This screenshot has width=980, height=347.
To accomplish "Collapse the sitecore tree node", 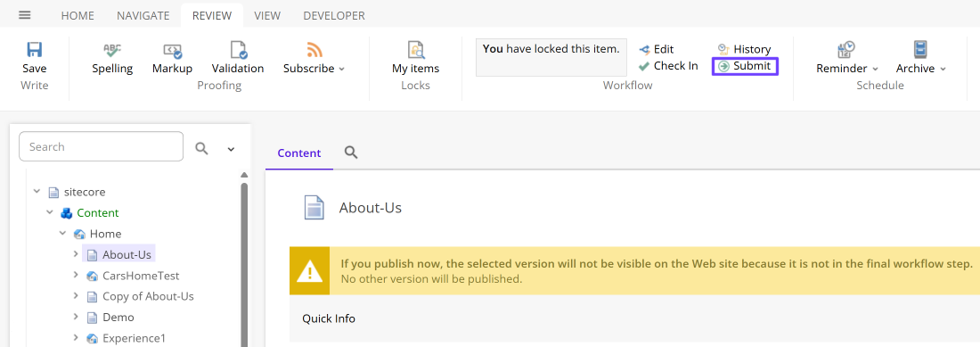I will [x=37, y=191].
